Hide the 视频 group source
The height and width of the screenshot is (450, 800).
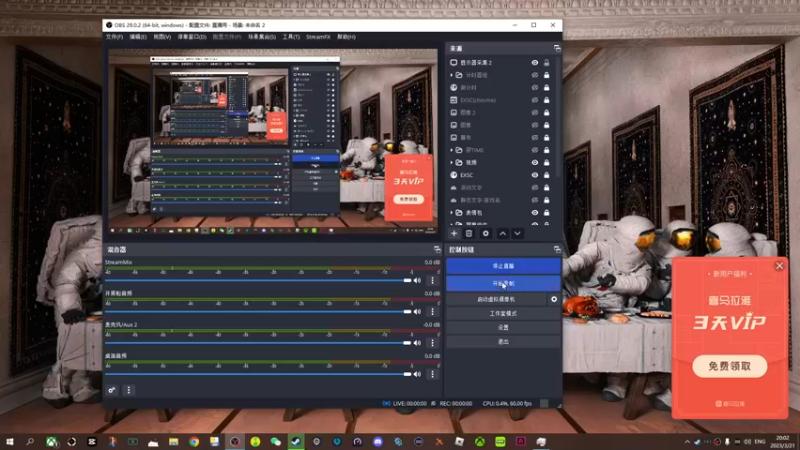click(x=535, y=163)
